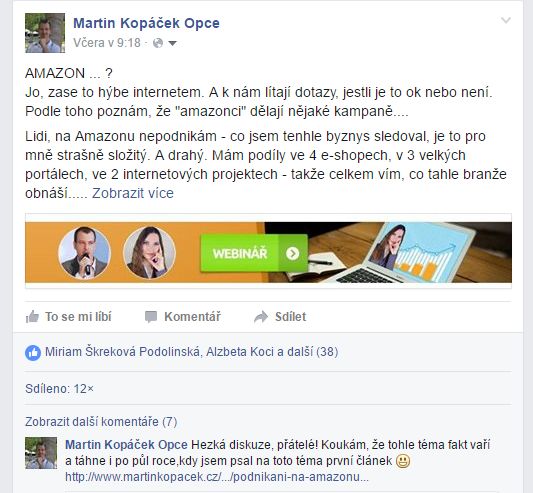Open the martinkopacek.cz article link
533x493 pixels.
click(217, 477)
